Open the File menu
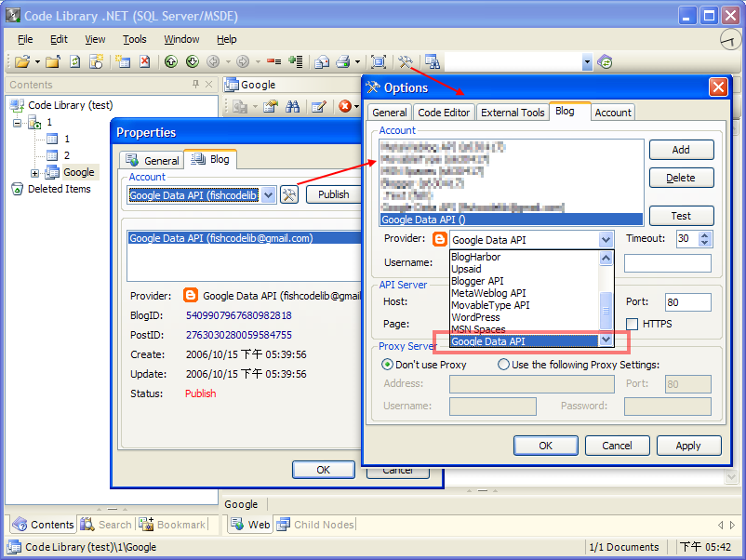746x560 pixels. pos(25,39)
